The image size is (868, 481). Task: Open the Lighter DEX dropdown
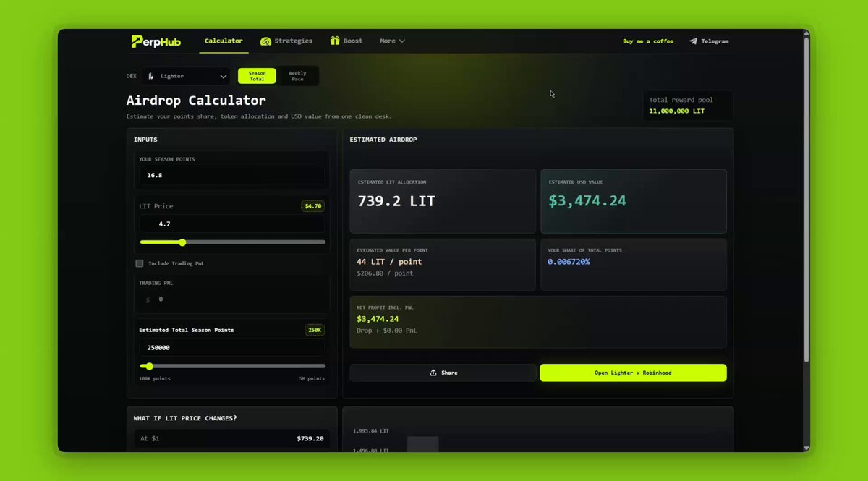(x=185, y=76)
